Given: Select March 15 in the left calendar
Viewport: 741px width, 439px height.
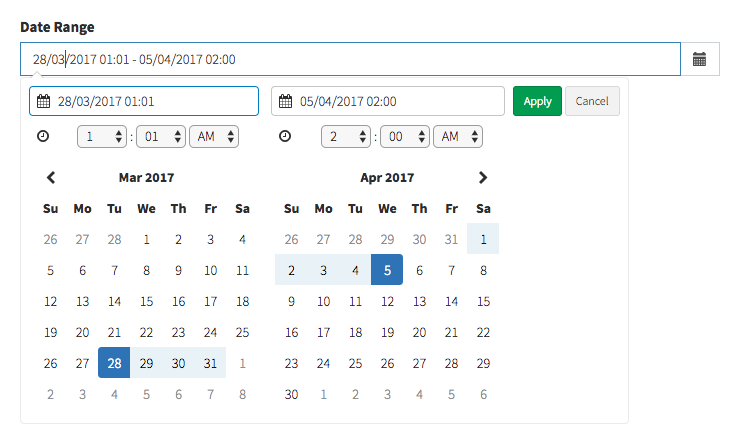Looking at the screenshot, I should click(x=146, y=301).
